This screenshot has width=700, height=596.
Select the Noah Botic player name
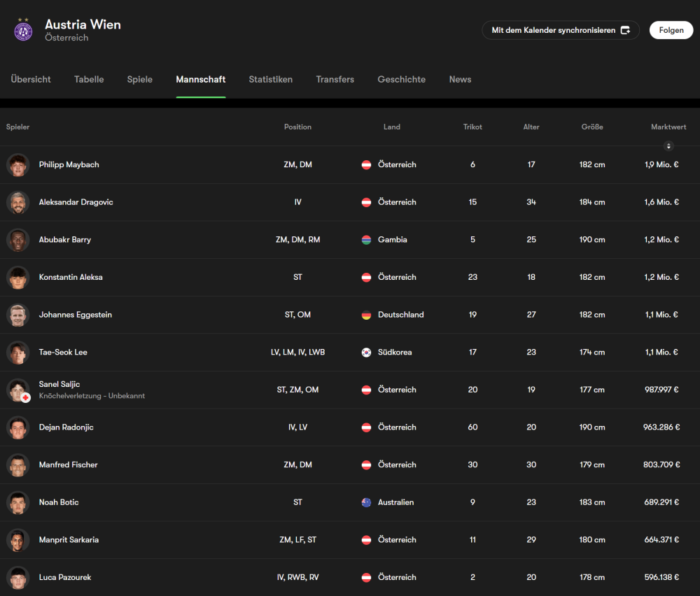59,502
